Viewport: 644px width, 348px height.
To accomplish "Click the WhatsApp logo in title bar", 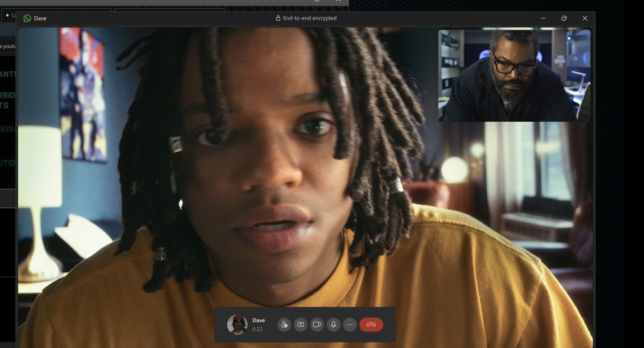I will pyautogui.click(x=27, y=18).
